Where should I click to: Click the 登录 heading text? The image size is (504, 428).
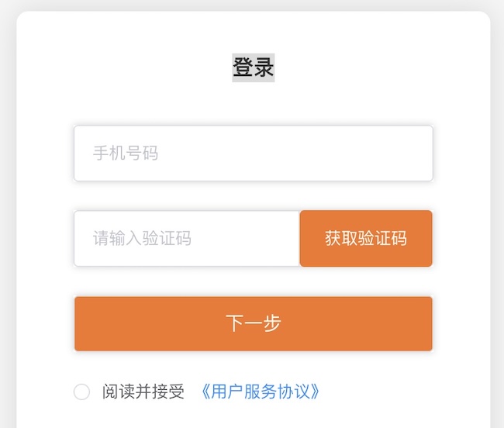(x=254, y=67)
